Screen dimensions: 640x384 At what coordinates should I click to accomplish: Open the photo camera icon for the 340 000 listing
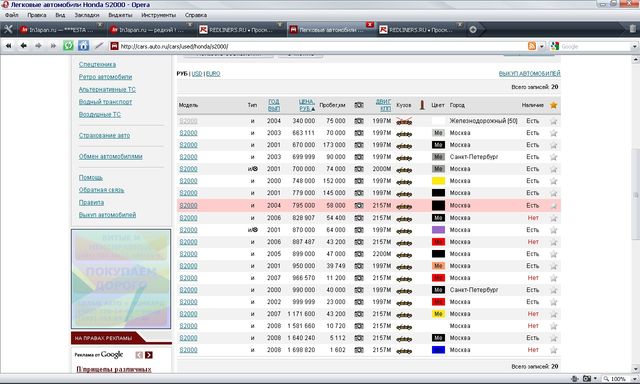point(359,121)
